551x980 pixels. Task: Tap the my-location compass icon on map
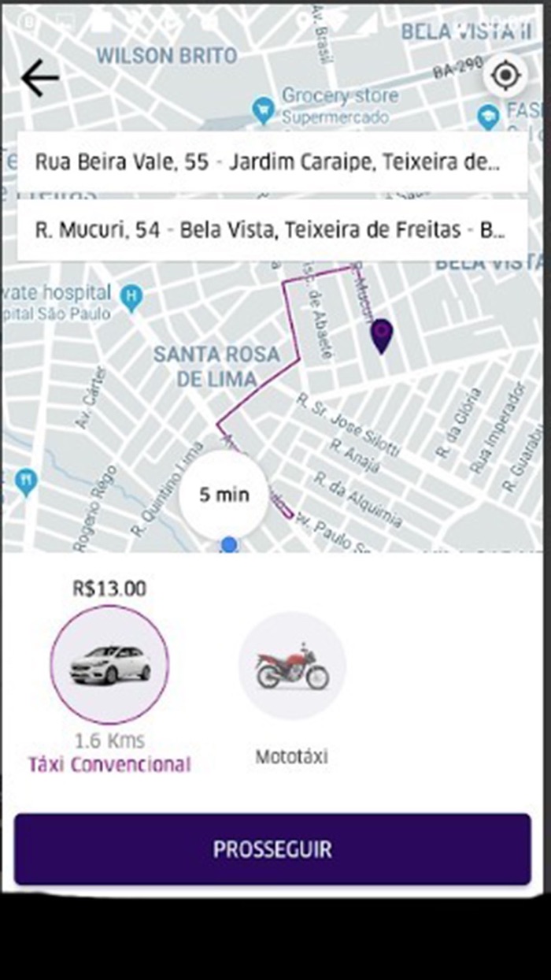pos(505,74)
